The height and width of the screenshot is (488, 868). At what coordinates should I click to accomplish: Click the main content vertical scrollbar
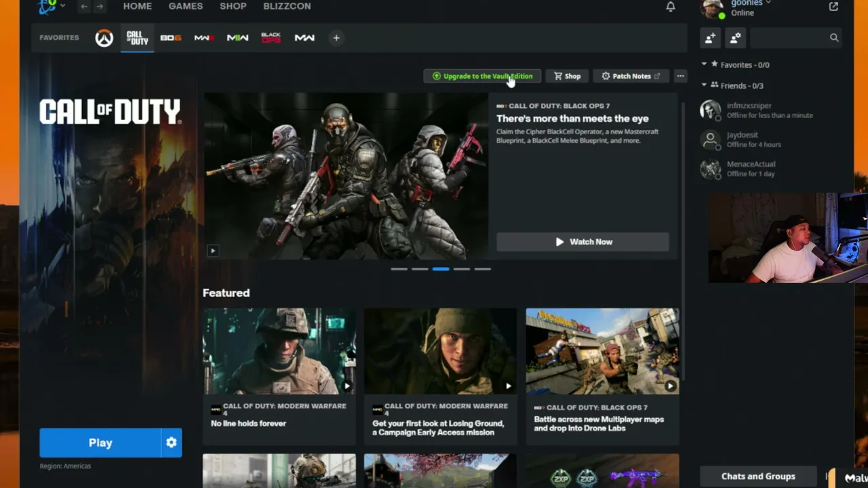[x=683, y=241]
